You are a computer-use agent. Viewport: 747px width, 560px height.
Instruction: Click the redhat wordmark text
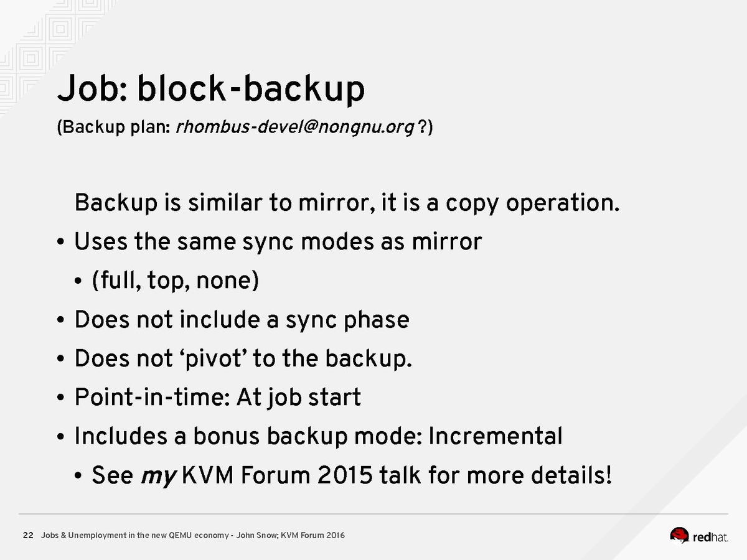(x=710, y=536)
